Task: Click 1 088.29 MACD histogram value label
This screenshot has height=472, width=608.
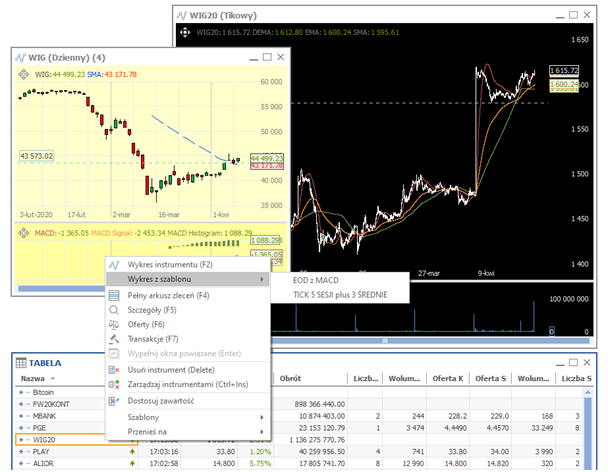Action: tap(266, 240)
